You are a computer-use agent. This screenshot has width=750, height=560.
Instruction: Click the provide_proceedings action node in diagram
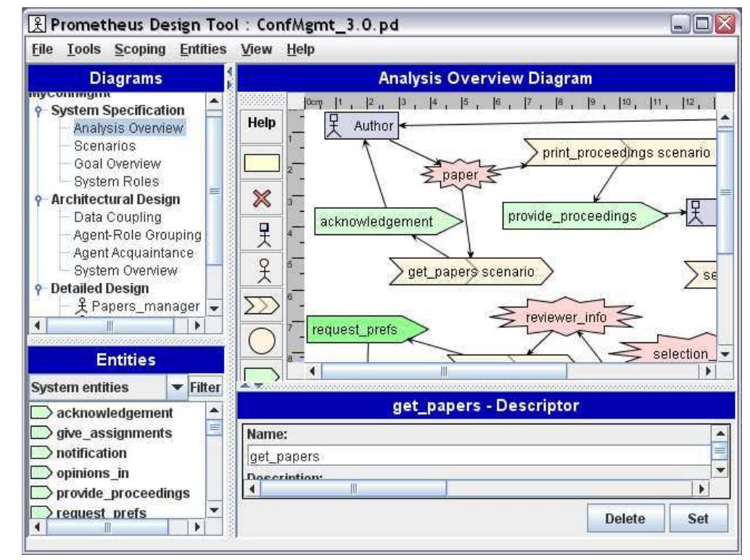[x=585, y=215]
